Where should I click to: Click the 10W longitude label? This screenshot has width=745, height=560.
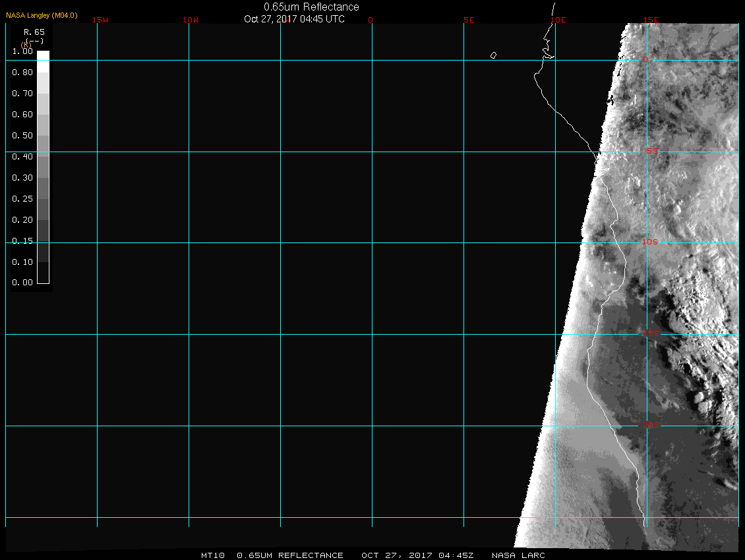click(190, 20)
